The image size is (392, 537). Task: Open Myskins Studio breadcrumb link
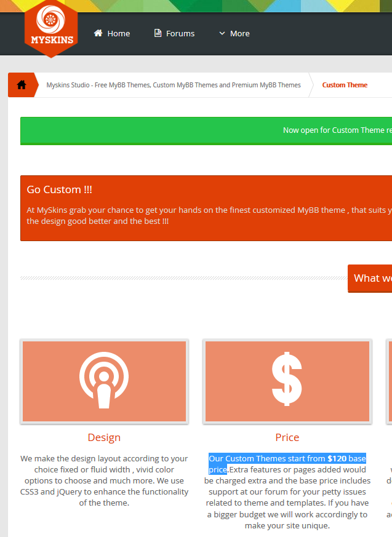coord(174,85)
